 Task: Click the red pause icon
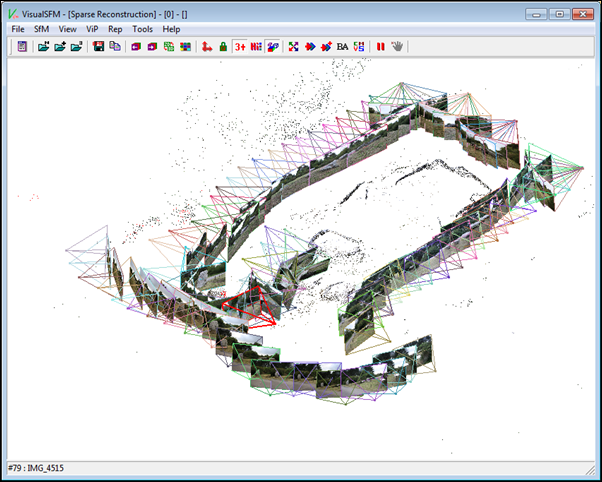pos(380,47)
